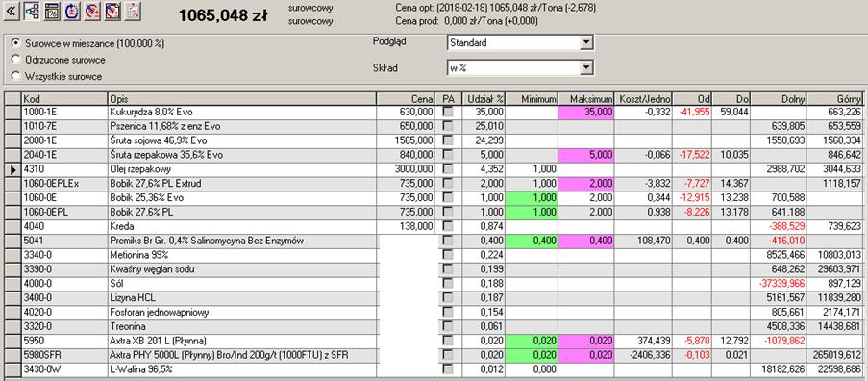Tick the PA checkbox for Metionina 99%
The height and width of the screenshot is (381, 868).
click(x=447, y=255)
